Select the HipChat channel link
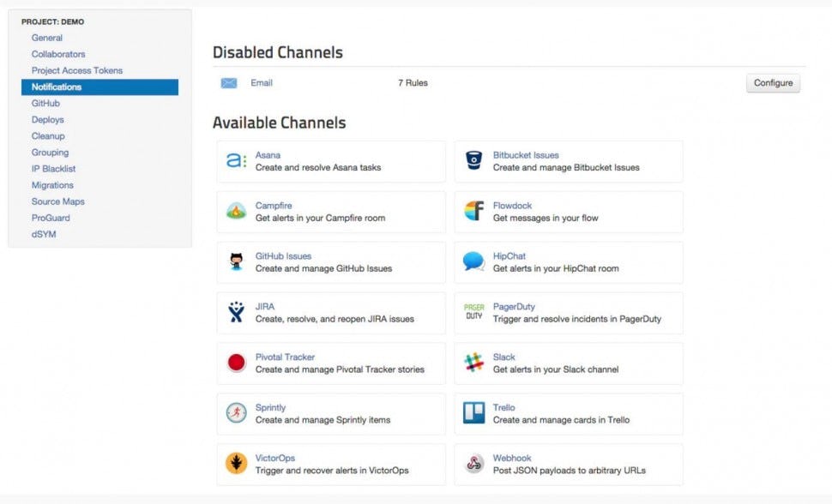Viewport: 832px width, 504px height. coord(509,255)
